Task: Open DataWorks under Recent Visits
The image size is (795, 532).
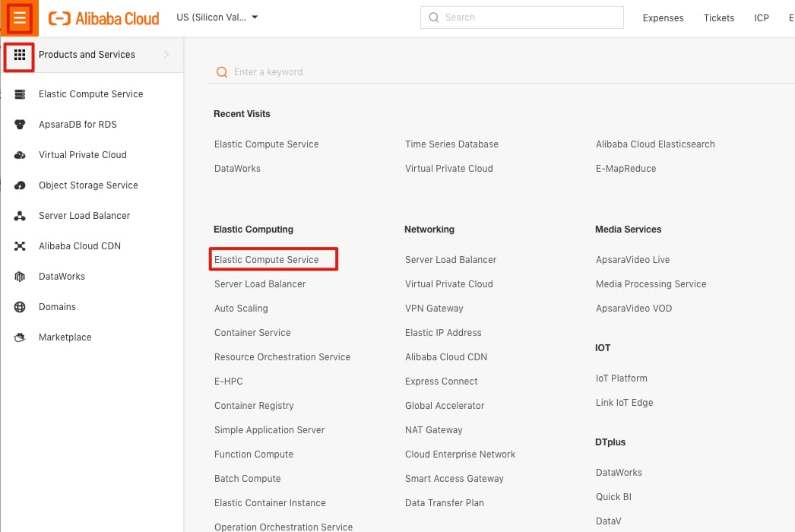Action: point(237,169)
